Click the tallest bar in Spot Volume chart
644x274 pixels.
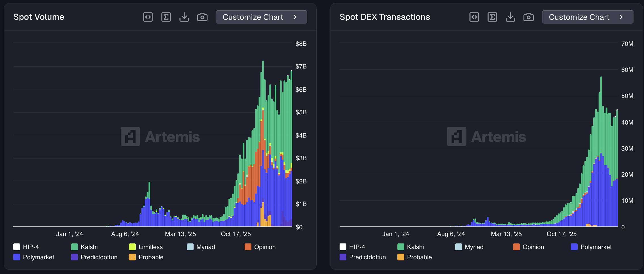coord(263,144)
